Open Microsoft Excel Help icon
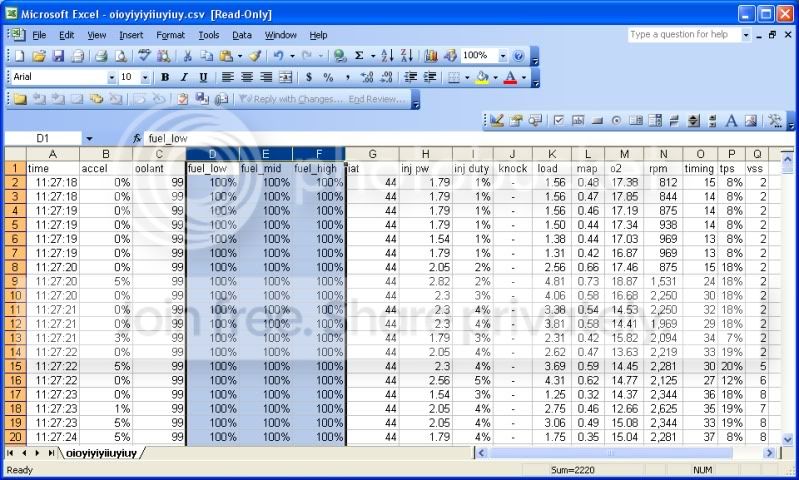Image resolution: width=799 pixels, height=480 pixels. point(518,56)
